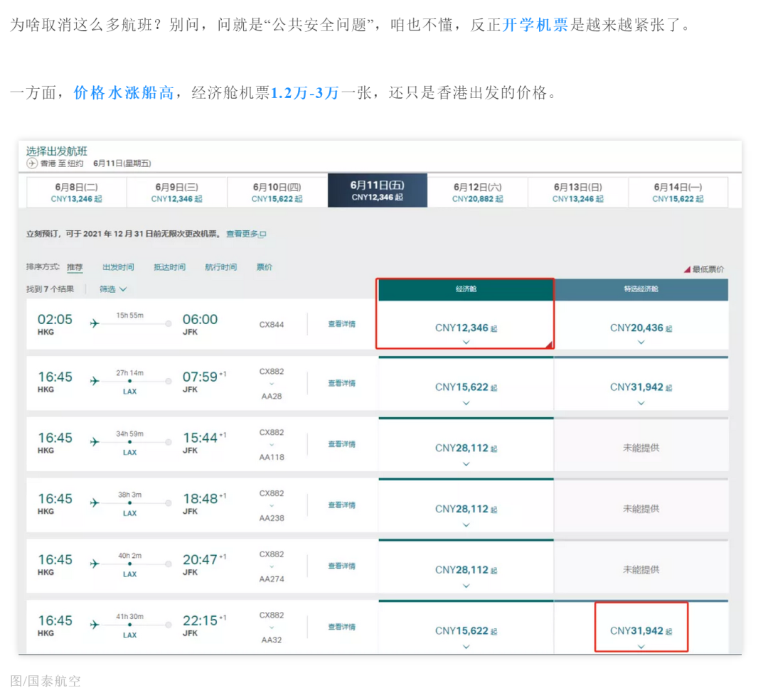Expand AA28 premium economy CNY31,942 chevron
This screenshot has height=700, width=768.
coord(641,403)
